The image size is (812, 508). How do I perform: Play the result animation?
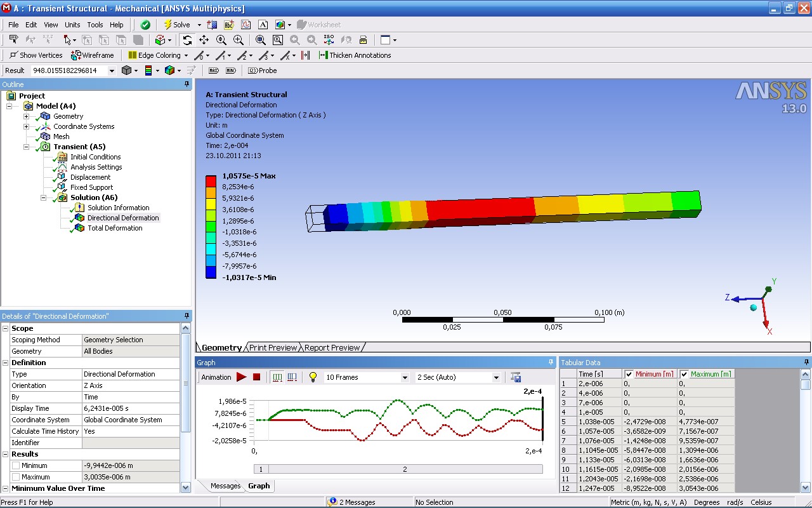point(241,377)
